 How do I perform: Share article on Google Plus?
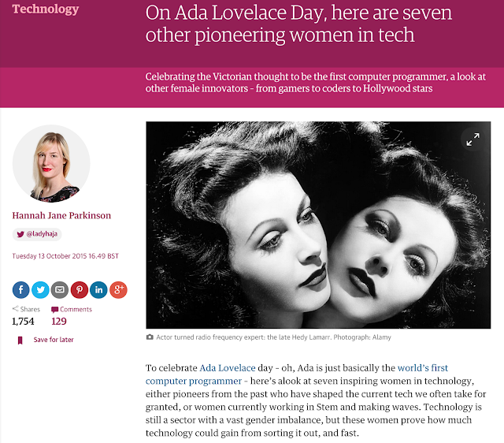(x=118, y=290)
